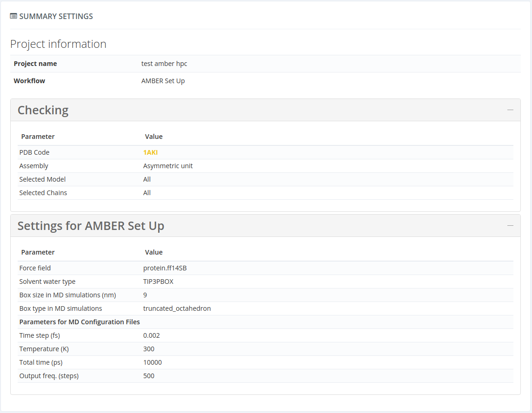Click the Checking section header
The image size is (532, 413).
pos(43,110)
